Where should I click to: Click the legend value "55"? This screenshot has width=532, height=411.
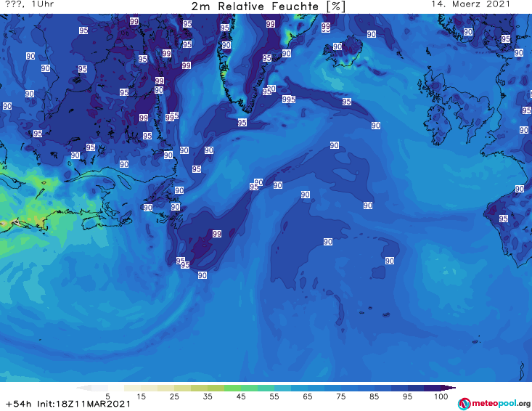tap(274, 396)
